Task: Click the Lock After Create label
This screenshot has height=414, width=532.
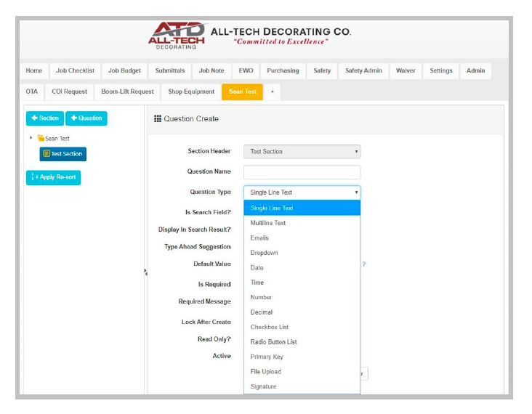Action: 206,322
